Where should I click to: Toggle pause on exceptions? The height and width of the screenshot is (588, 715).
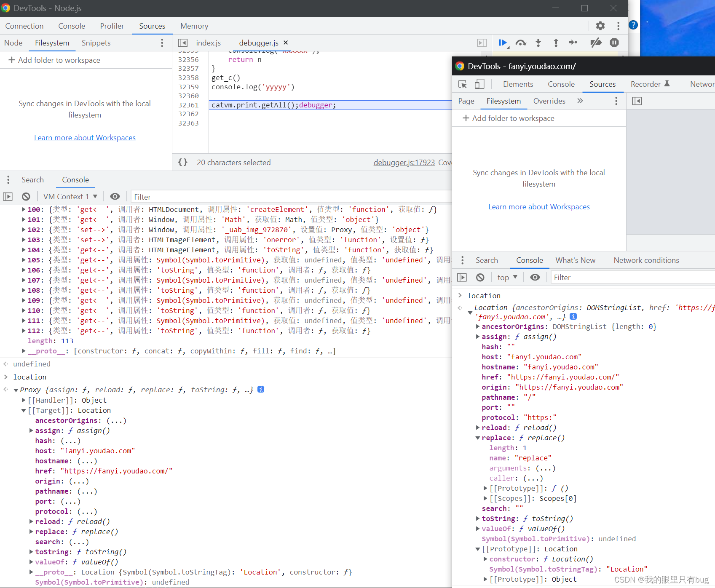click(x=614, y=43)
